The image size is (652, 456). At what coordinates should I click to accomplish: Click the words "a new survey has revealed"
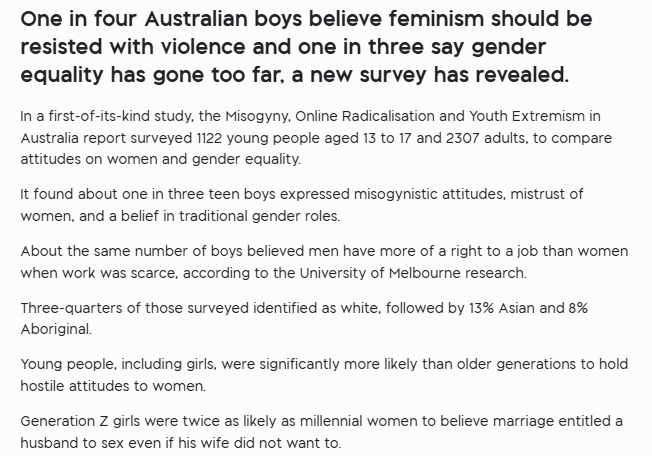[x=430, y=75]
